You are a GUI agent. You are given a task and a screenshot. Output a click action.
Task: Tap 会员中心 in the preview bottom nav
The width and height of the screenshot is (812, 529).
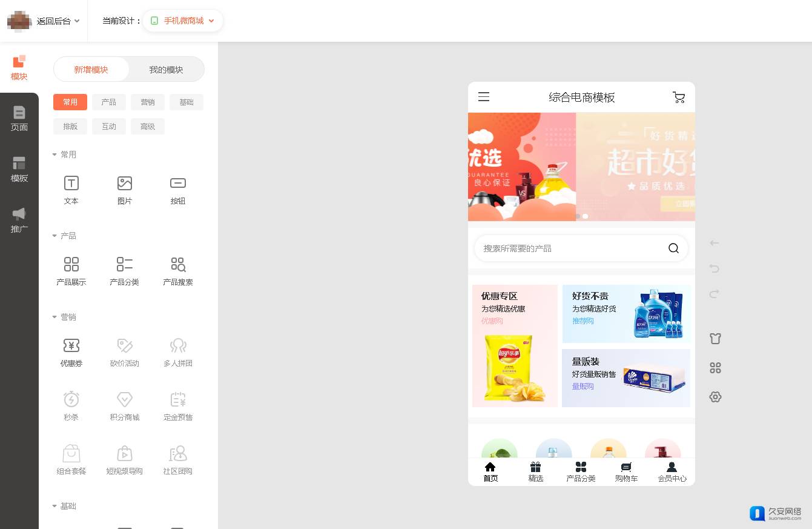(x=672, y=472)
